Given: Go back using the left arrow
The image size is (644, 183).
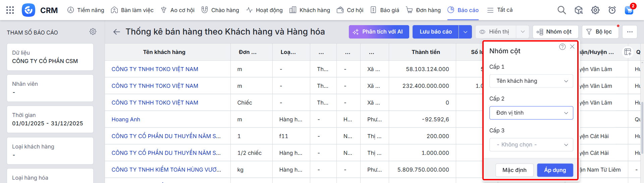Looking at the screenshot, I should [116, 32].
